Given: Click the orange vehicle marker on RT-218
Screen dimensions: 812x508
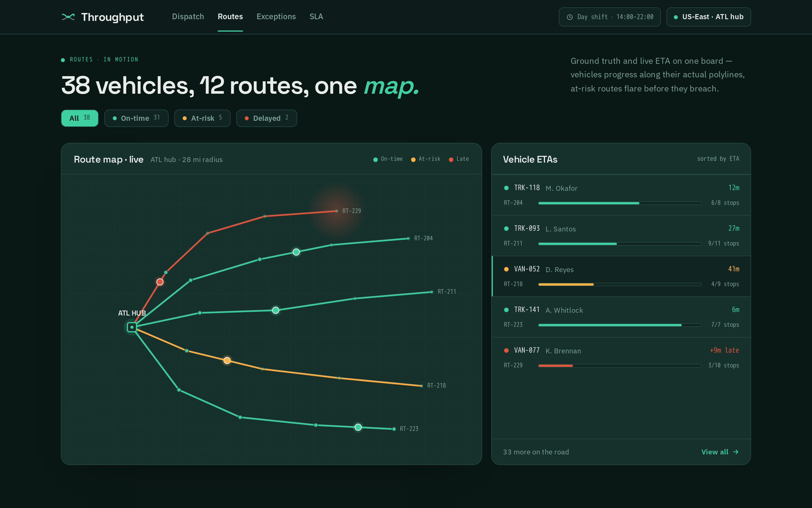Looking at the screenshot, I should pos(227,360).
